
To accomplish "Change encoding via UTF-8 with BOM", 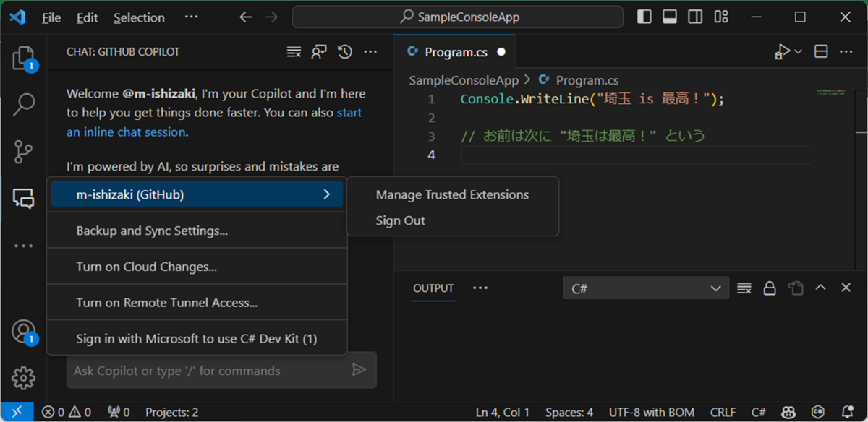I will click(x=652, y=412).
